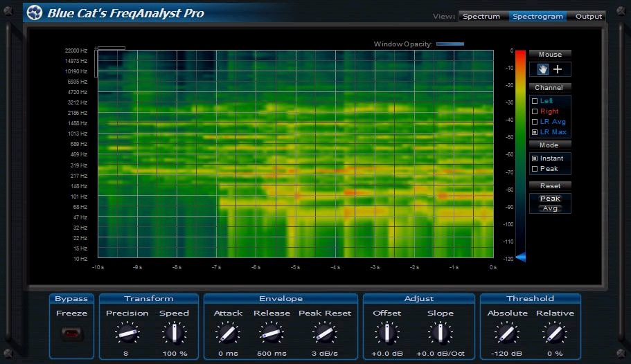Toggle the Freeze bypass button
The image size is (631, 364).
pyautogui.click(x=71, y=334)
